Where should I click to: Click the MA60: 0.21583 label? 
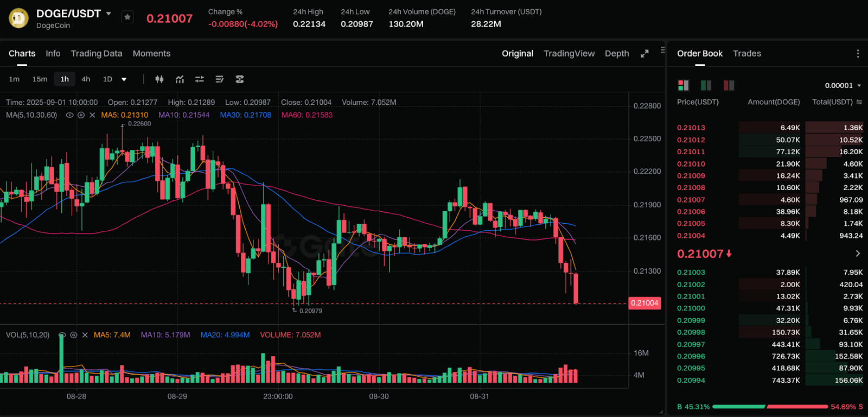click(x=307, y=115)
